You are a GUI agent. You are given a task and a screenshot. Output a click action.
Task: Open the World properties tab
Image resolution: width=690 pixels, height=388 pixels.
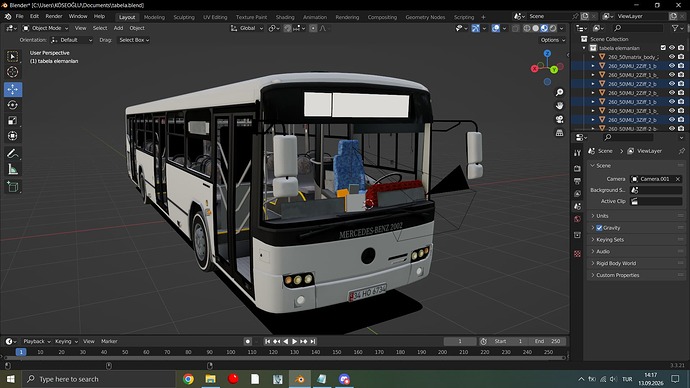point(577,219)
